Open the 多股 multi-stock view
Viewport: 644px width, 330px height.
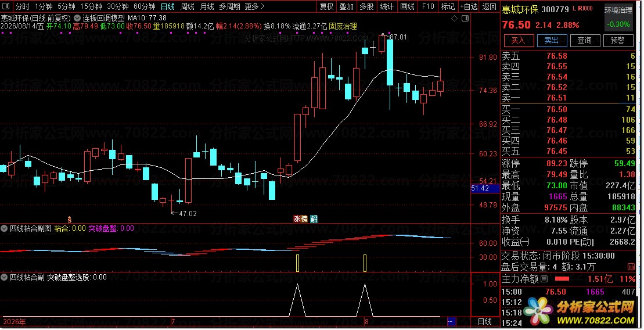[x=366, y=6]
